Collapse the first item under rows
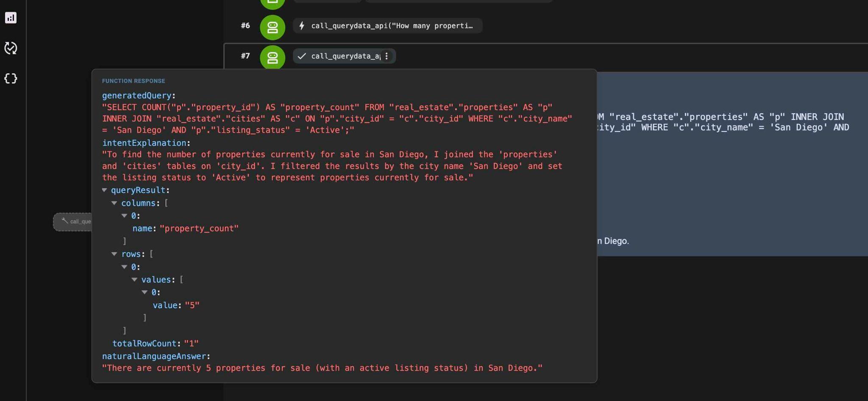The height and width of the screenshot is (401, 868). 125,267
